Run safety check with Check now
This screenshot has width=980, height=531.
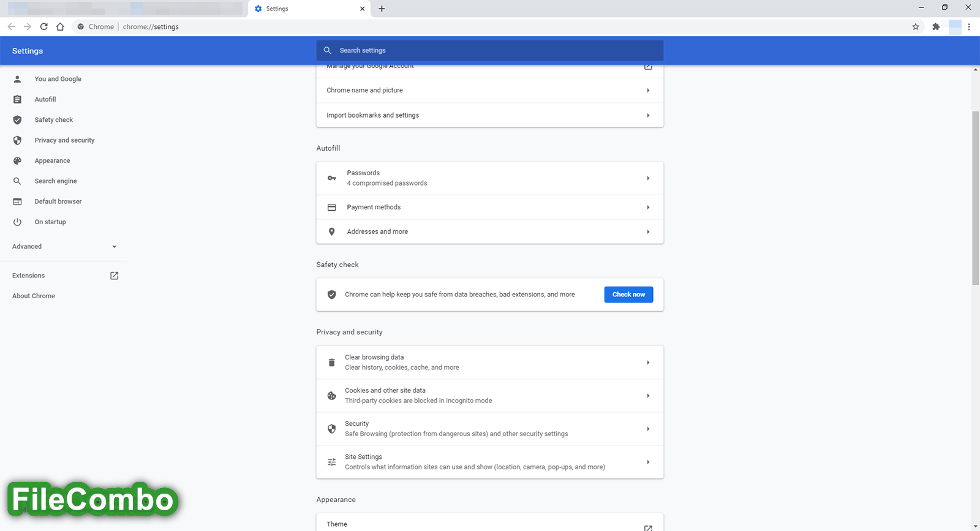pos(628,295)
